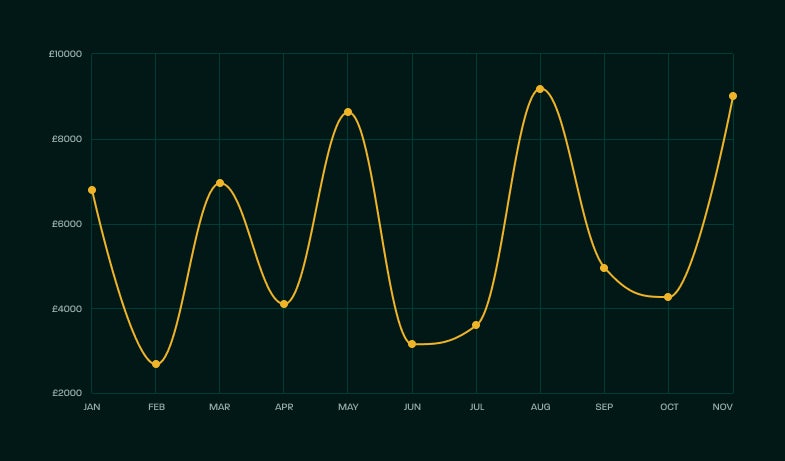Screen dimensions: 785x461
Task: Click the APR month label
Action: tap(284, 407)
